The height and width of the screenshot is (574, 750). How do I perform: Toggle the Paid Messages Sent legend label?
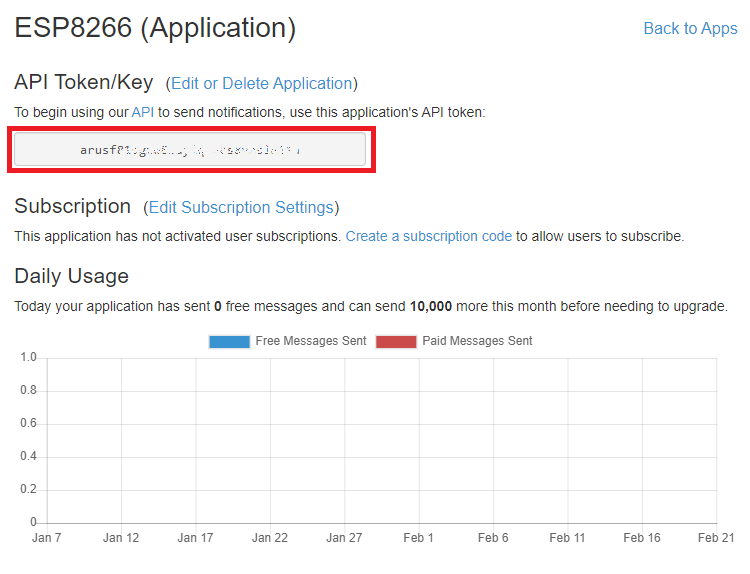pos(477,341)
